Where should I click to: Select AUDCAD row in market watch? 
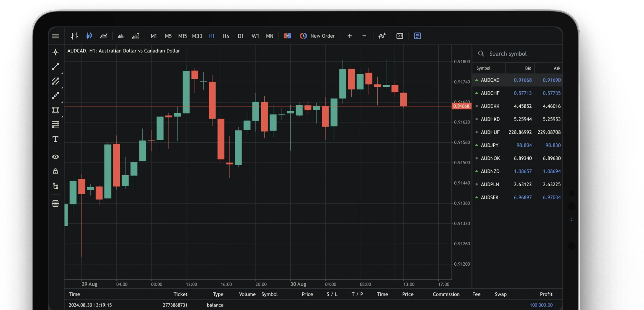click(x=517, y=80)
